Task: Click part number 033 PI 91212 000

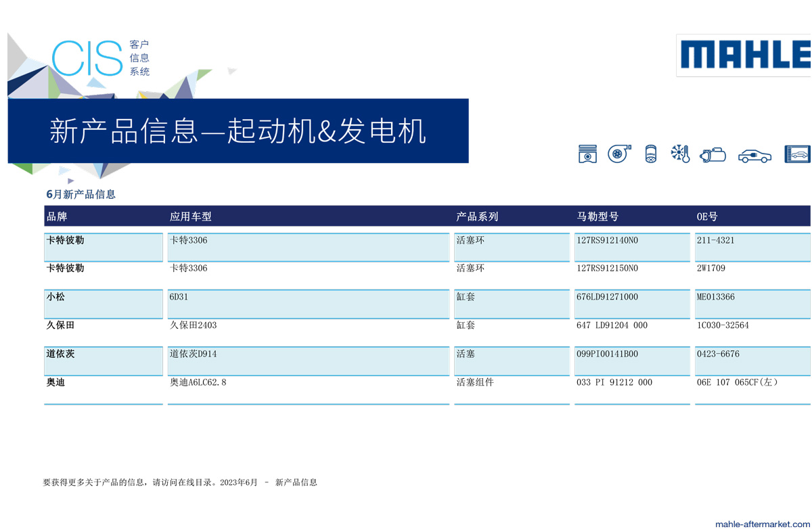Action: [614, 382]
